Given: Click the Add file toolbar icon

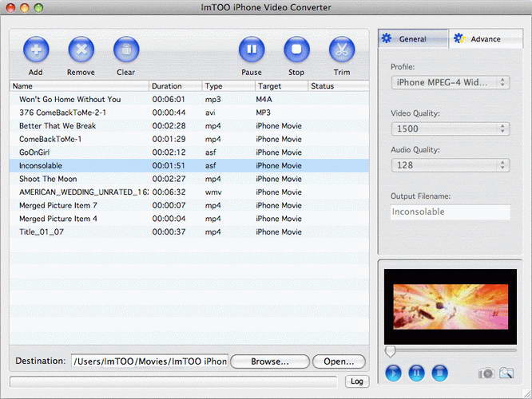Looking at the screenshot, I should point(35,50).
